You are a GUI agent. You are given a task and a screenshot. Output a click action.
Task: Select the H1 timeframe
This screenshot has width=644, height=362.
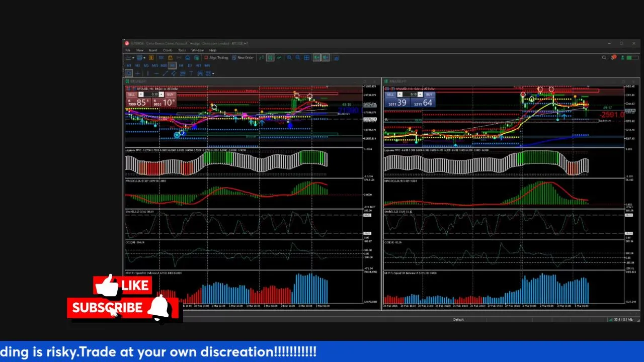(x=172, y=66)
